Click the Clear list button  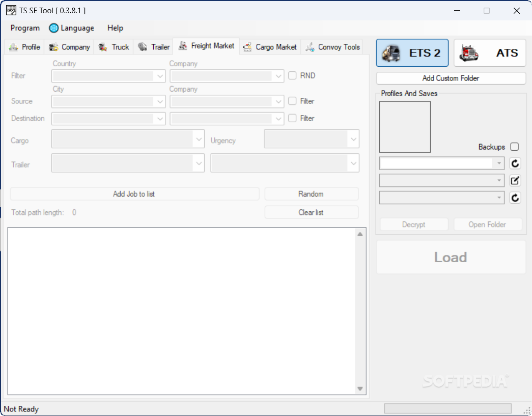click(311, 212)
